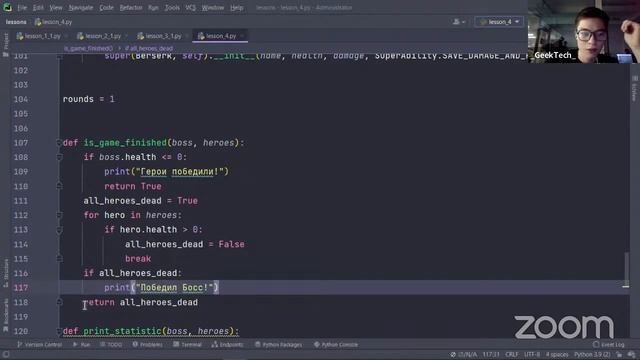Screen dimensions: 640x360
Task: Click the fold end marker at line 118
Action: pos(59,302)
